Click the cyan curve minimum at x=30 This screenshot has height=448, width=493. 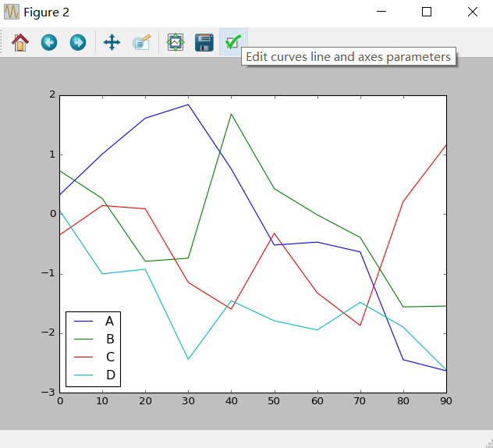coord(188,359)
